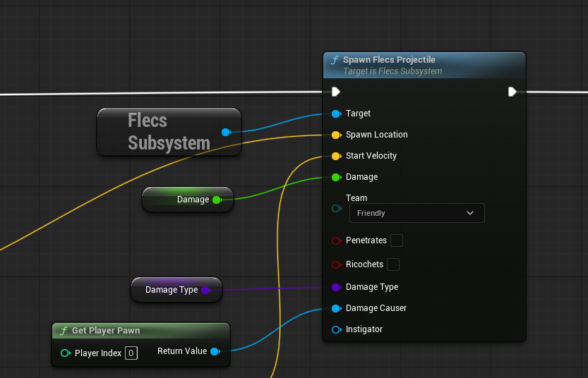This screenshot has height=378, width=588.
Task: Enable the Ricochets checkbox
Action: click(393, 264)
